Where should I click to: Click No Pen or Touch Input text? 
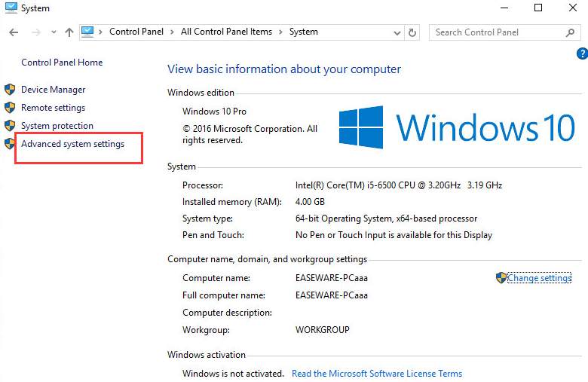pos(394,235)
